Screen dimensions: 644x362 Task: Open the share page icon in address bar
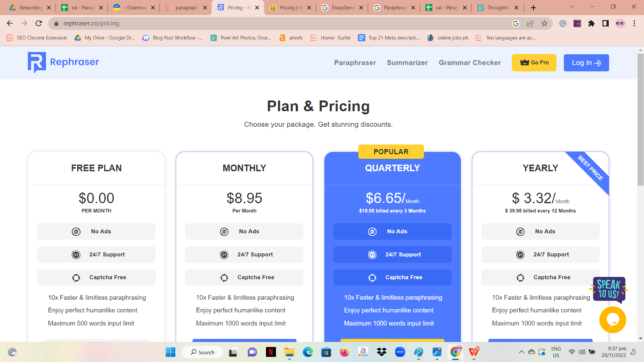(x=530, y=23)
